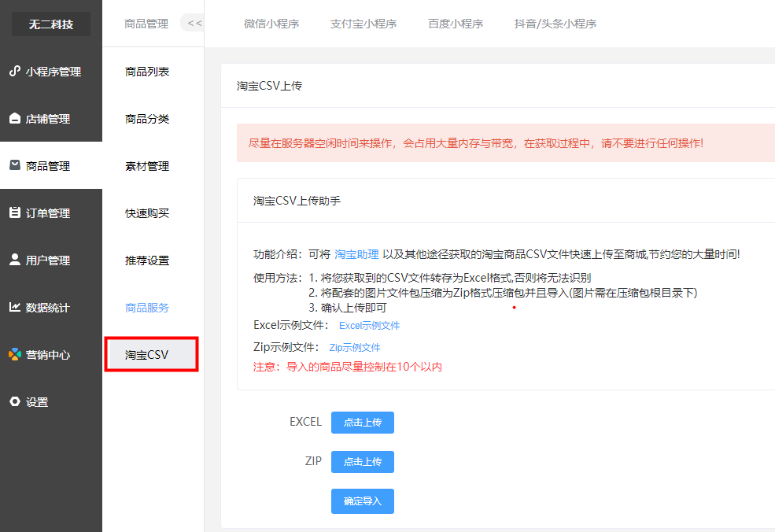Click the 订单管理 clipboard icon
The image size is (775, 532).
pos(15,212)
